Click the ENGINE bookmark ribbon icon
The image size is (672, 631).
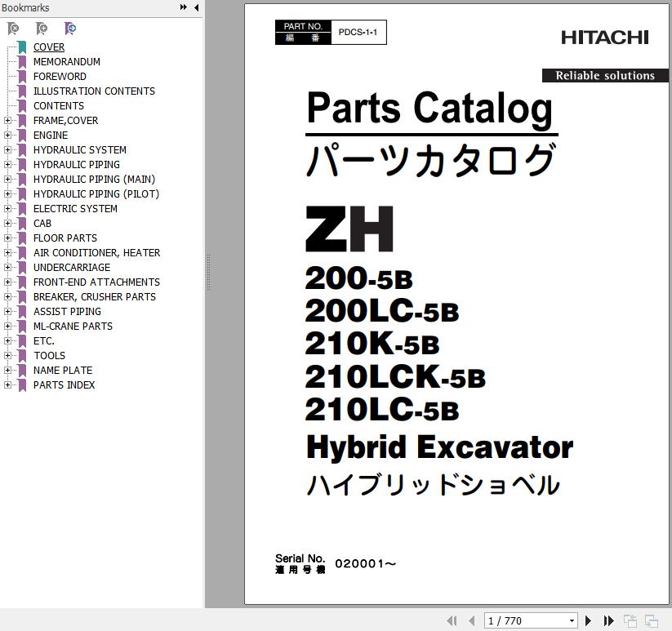click(x=22, y=135)
